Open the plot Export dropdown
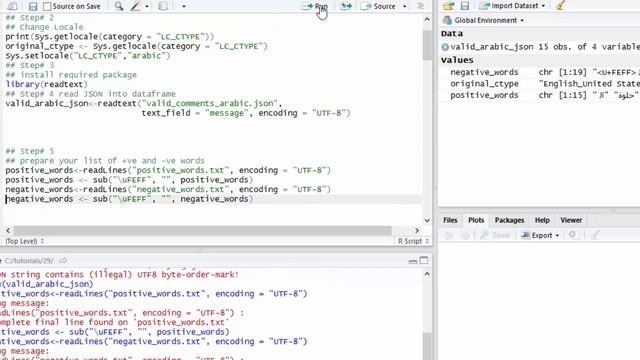This screenshot has width=640, height=360. point(540,236)
